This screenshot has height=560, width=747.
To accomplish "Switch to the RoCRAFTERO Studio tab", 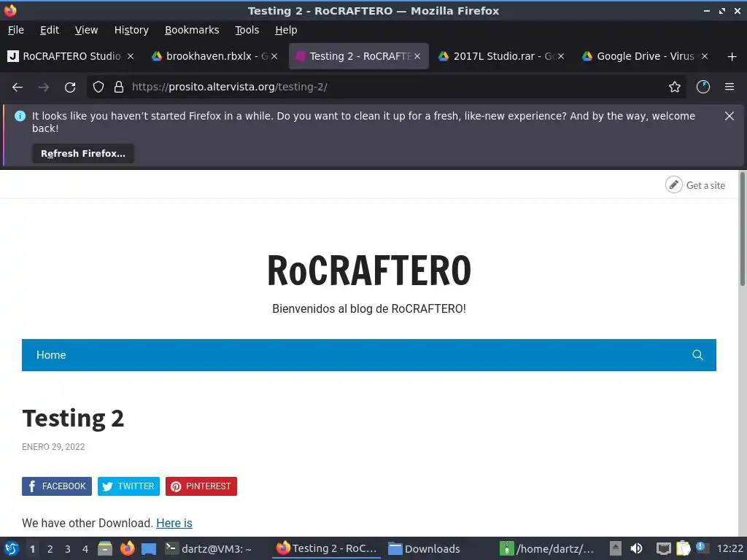I will 71,56.
